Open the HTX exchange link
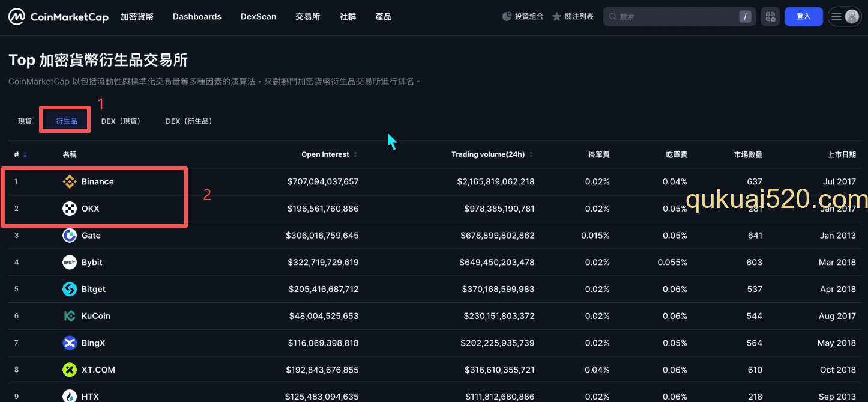The height and width of the screenshot is (402, 868). click(90, 397)
